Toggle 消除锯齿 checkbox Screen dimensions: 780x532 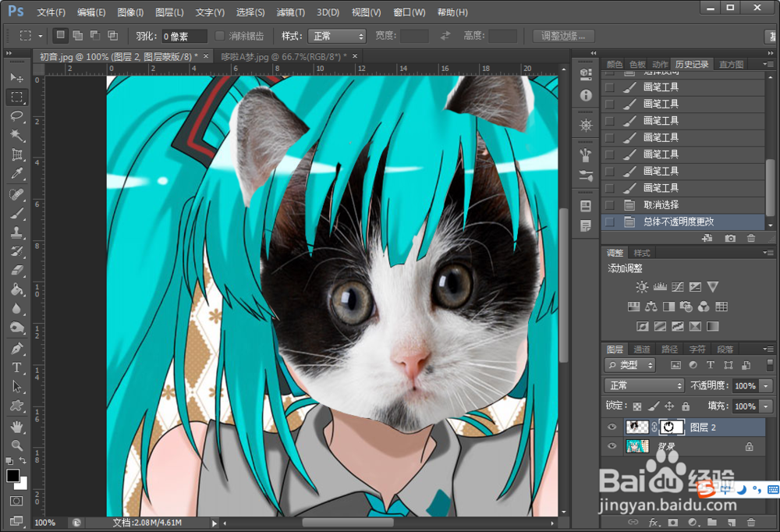pyautogui.click(x=219, y=36)
